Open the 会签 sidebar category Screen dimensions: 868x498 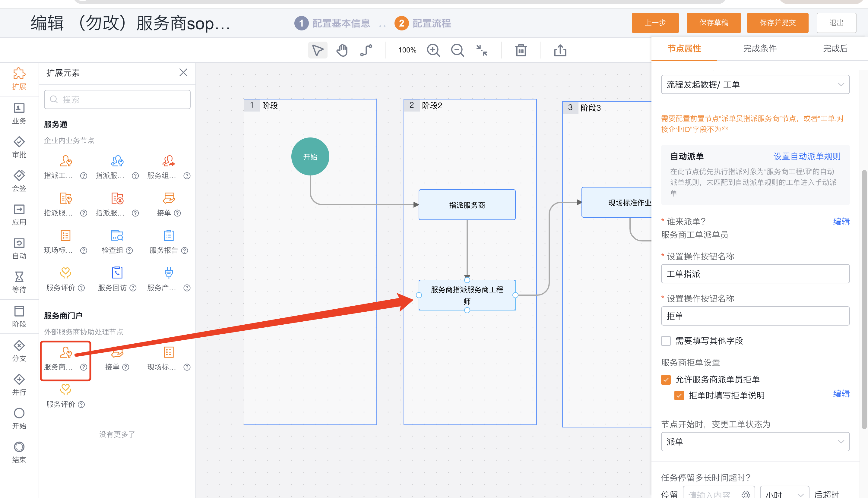point(19,181)
